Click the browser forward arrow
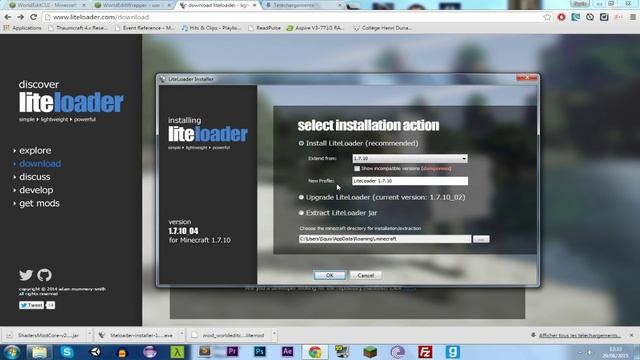 (x=20, y=17)
